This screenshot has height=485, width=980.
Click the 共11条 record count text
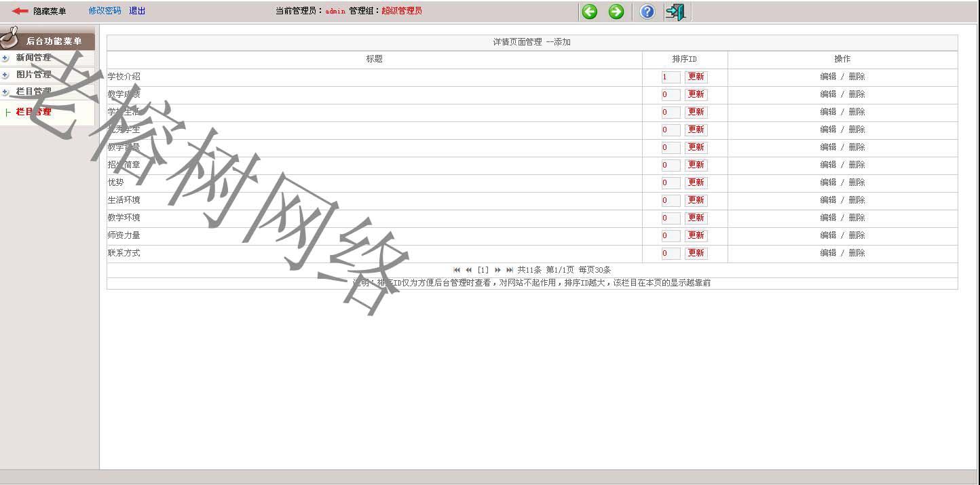[x=529, y=270]
